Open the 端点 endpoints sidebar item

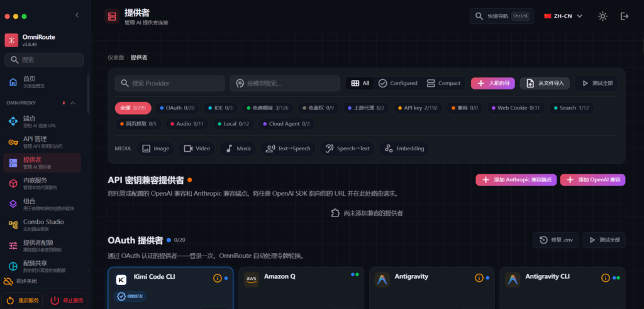pos(42,121)
